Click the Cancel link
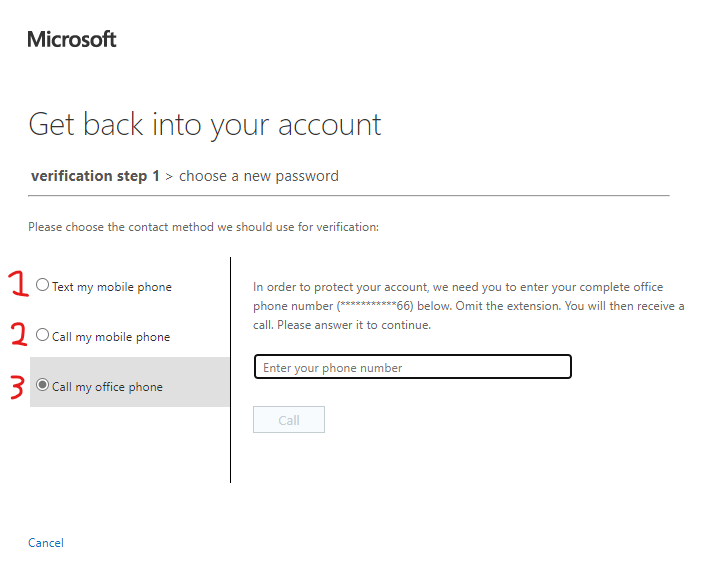Screen dimensions: 720x572 pos(46,543)
